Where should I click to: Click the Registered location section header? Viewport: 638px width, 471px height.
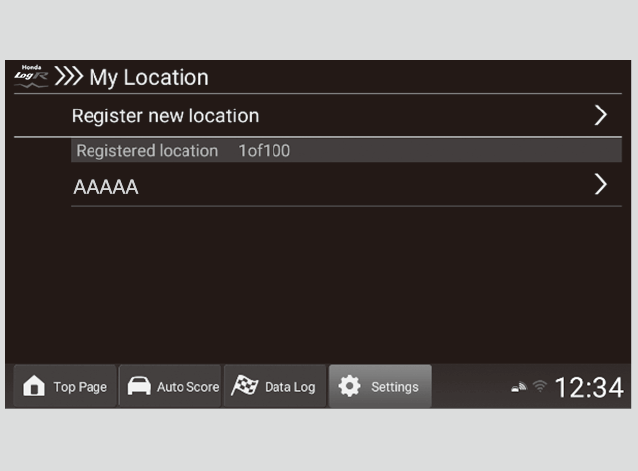pos(147,151)
